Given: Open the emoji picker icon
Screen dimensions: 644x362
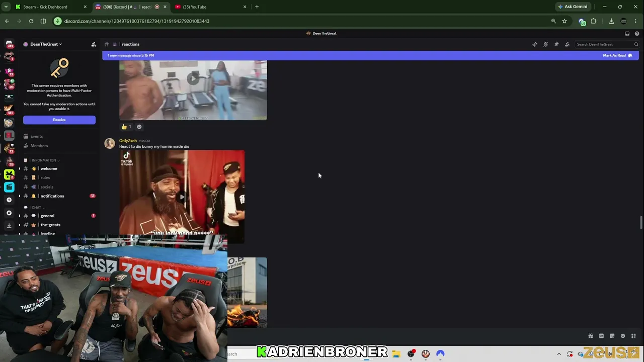Looking at the screenshot, I should [x=623, y=336].
